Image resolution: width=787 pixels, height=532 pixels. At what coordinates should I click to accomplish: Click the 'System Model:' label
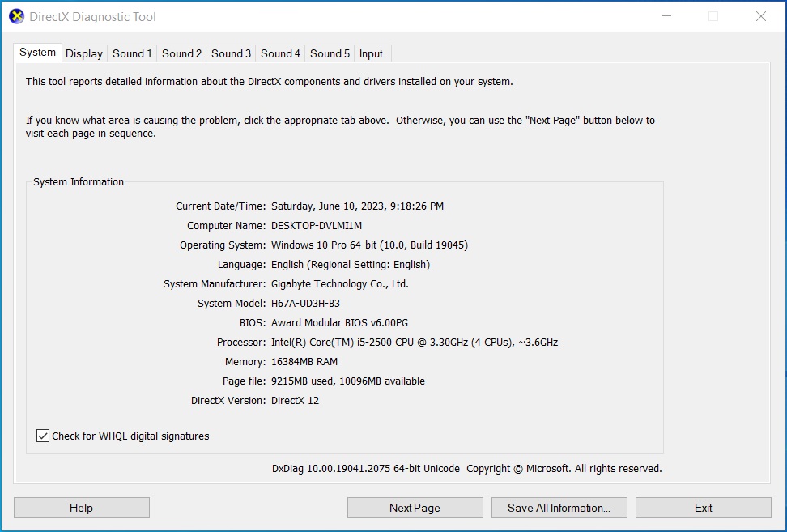[x=232, y=304]
